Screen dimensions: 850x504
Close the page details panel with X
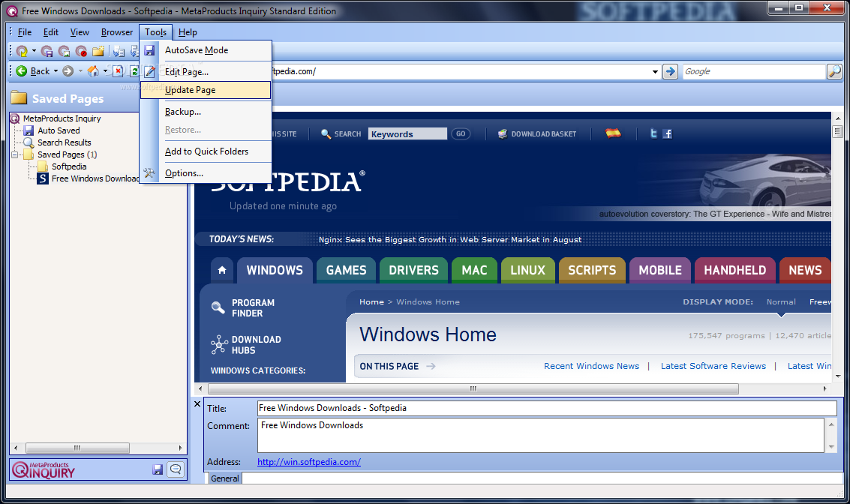(x=197, y=404)
